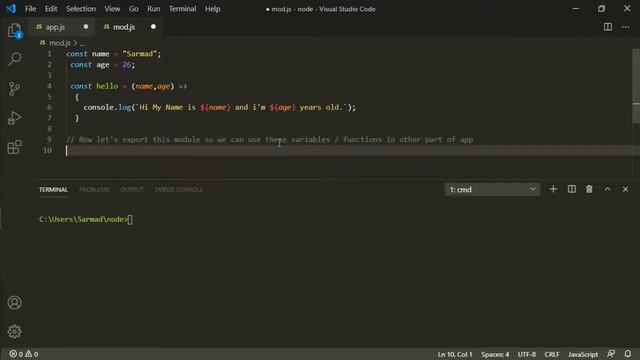Click the feedback icon in status bar

[x=611, y=354]
